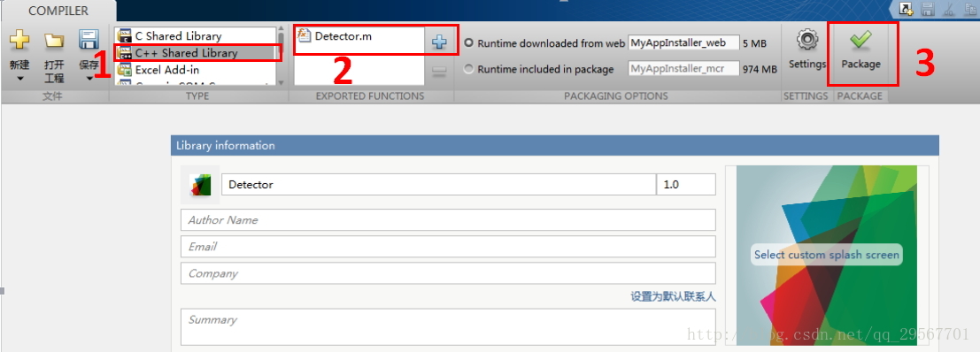The image size is (980, 352).
Task: Edit the version 1.0 field
Action: pos(685,185)
